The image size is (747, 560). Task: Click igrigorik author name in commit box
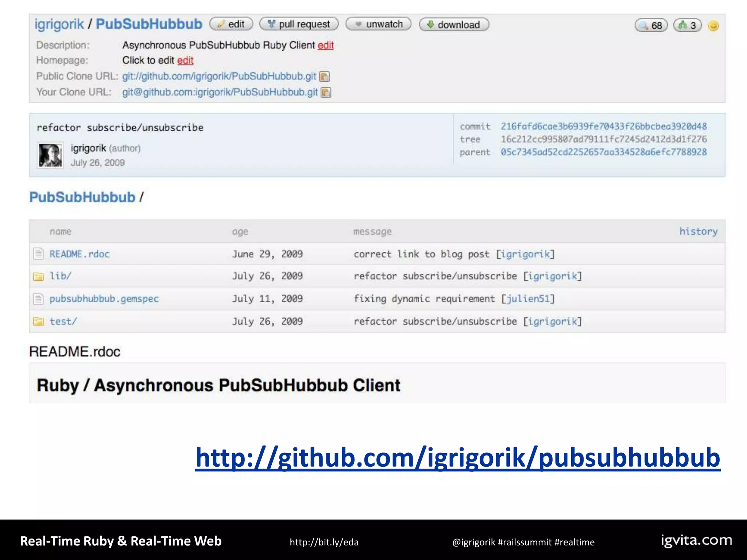(x=88, y=148)
